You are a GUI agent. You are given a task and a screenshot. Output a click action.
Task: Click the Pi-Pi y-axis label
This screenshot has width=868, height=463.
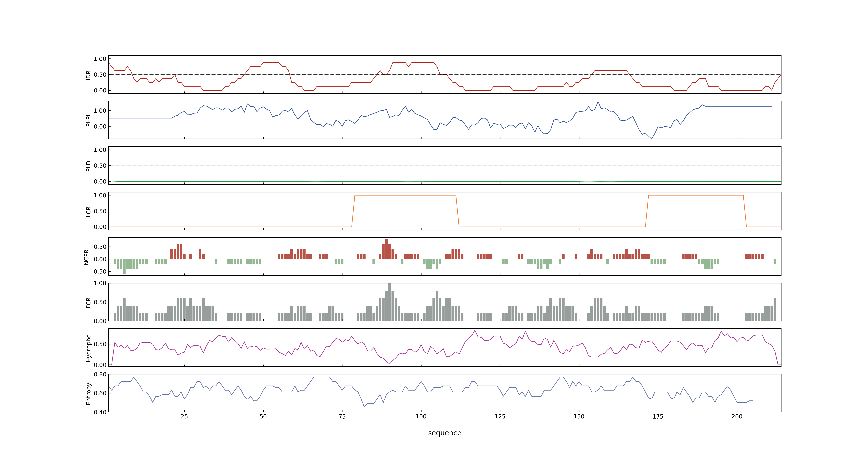point(88,120)
